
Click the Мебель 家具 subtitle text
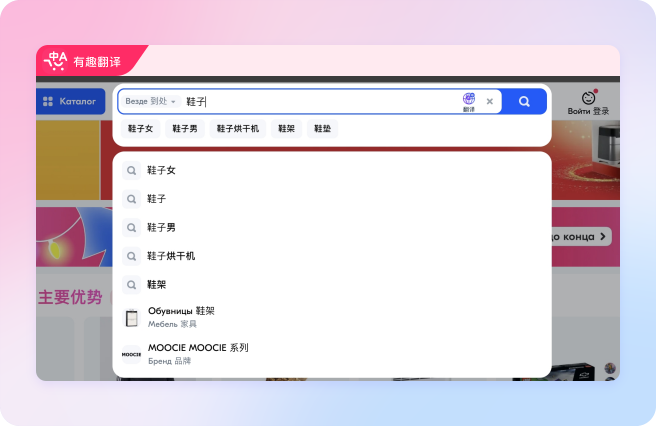coord(172,324)
